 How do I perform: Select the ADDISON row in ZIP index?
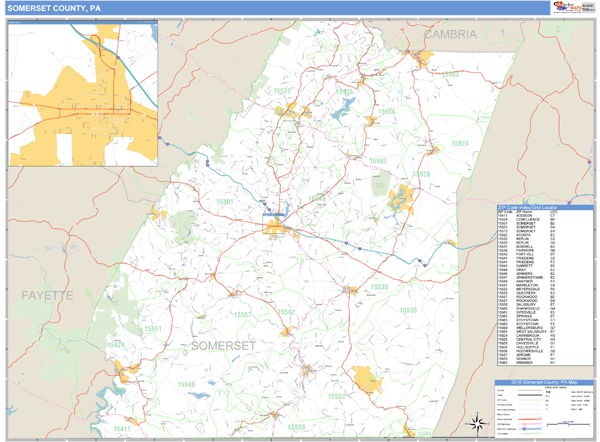coord(545,215)
